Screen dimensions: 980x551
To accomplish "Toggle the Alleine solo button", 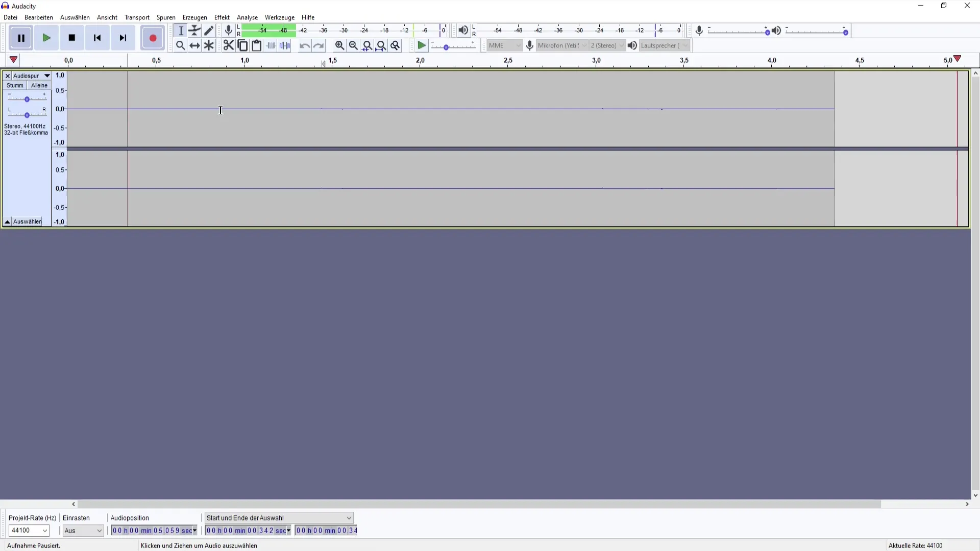I will (39, 86).
